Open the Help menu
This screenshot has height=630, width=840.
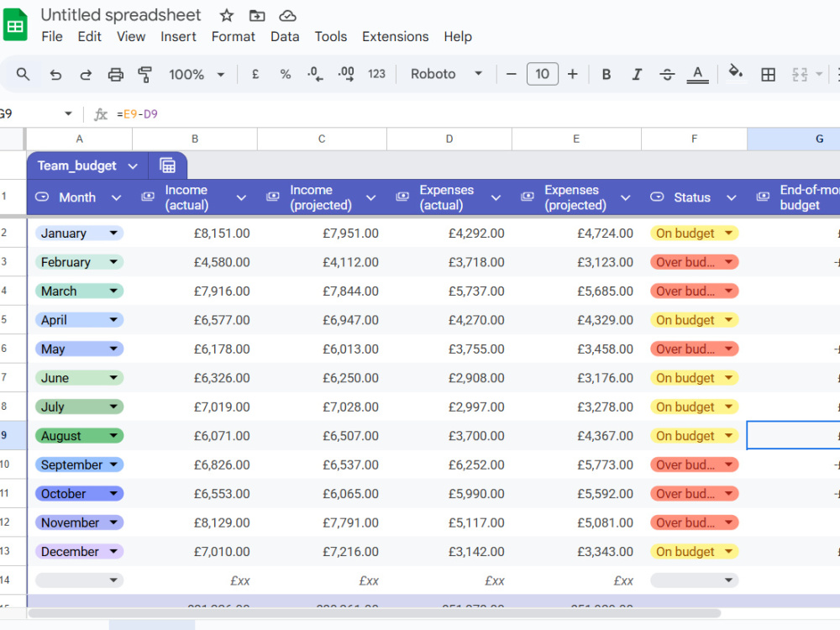458,36
